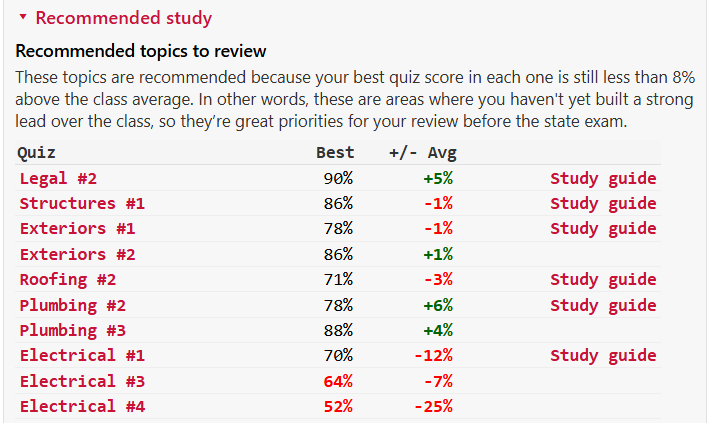Open the Plumbing #2 quiz link
This screenshot has height=423, width=712.
[x=72, y=305]
